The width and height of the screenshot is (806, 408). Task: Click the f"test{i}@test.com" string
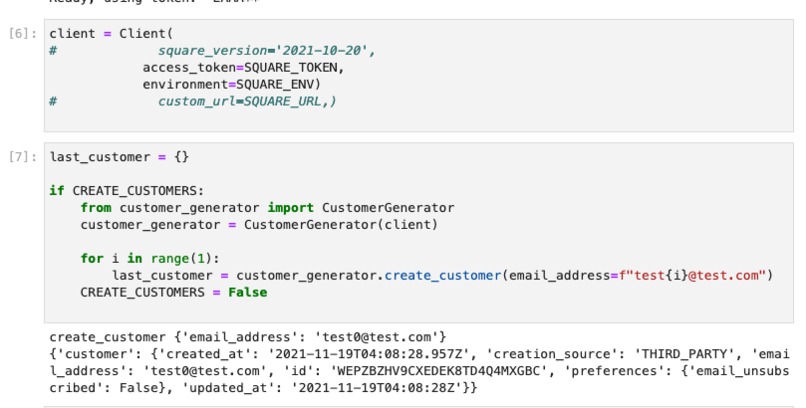pyautogui.click(x=692, y=275)
